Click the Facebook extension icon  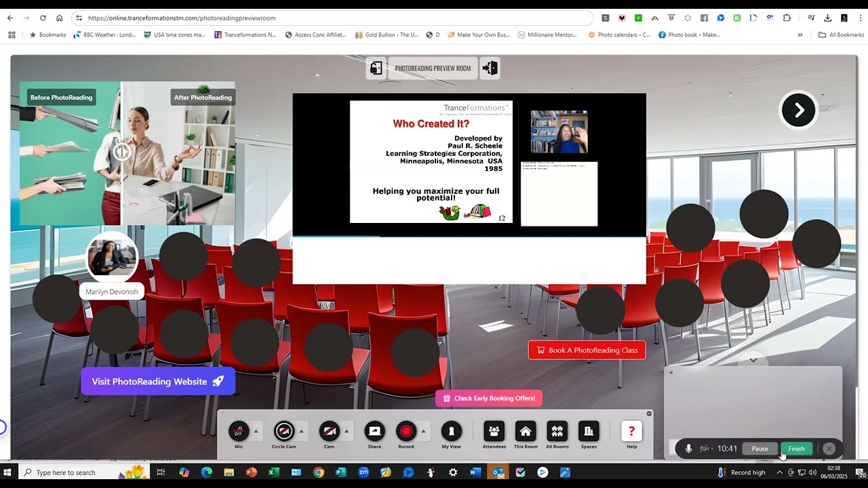tap(705, 18)
